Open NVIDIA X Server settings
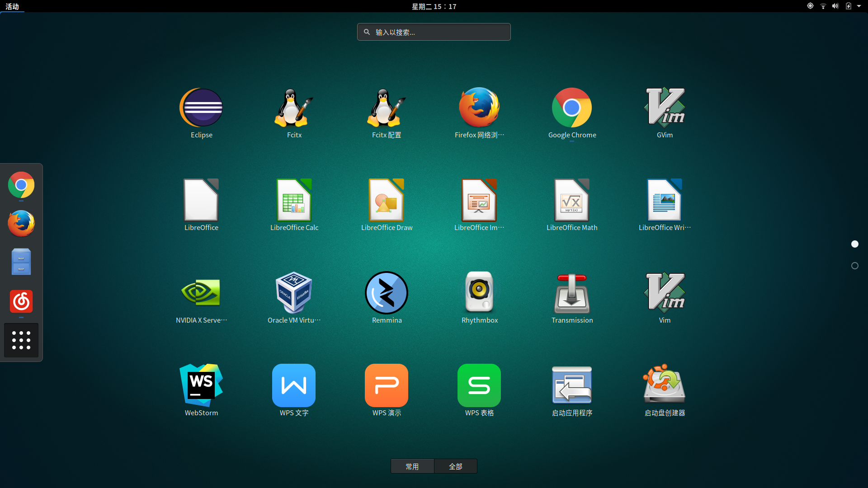The image size is (868, 488). 201,299
